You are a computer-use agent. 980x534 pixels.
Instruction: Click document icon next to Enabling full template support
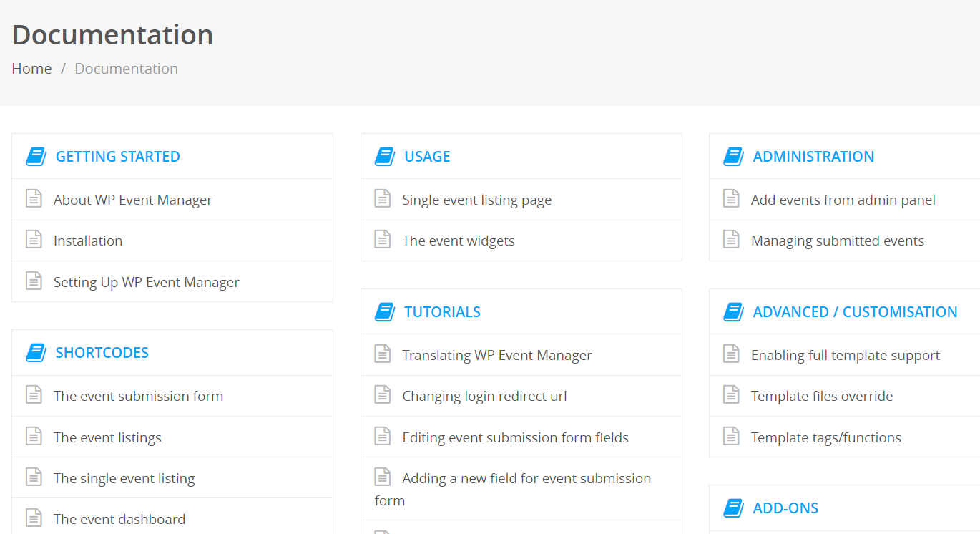[731, 354]
